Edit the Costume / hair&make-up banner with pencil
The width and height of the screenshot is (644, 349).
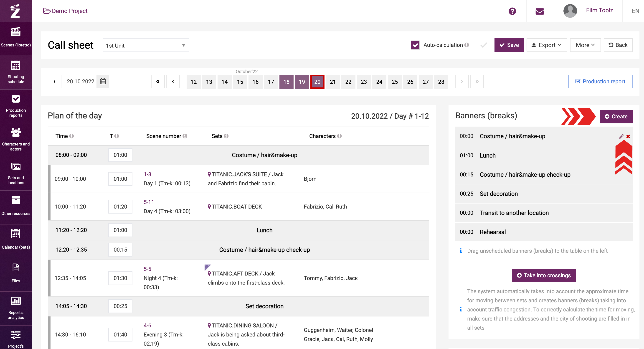[x=621, y=136]
